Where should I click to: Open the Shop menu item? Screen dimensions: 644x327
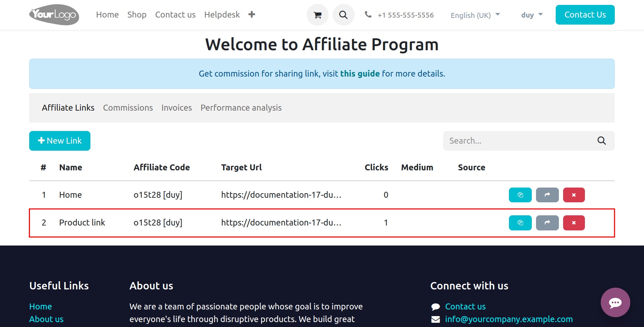pyautogui.click(x=137, y=15)
